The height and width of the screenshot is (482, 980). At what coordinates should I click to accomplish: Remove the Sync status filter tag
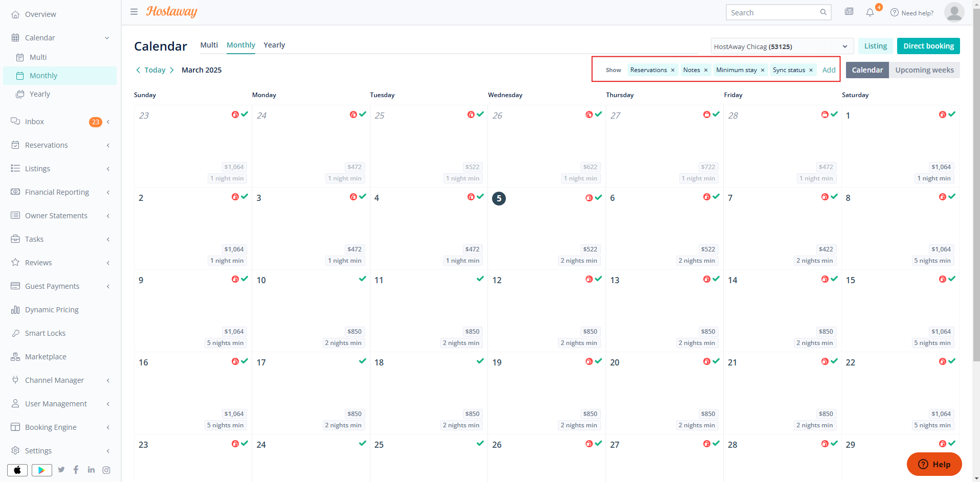click(x=811, y=70)
